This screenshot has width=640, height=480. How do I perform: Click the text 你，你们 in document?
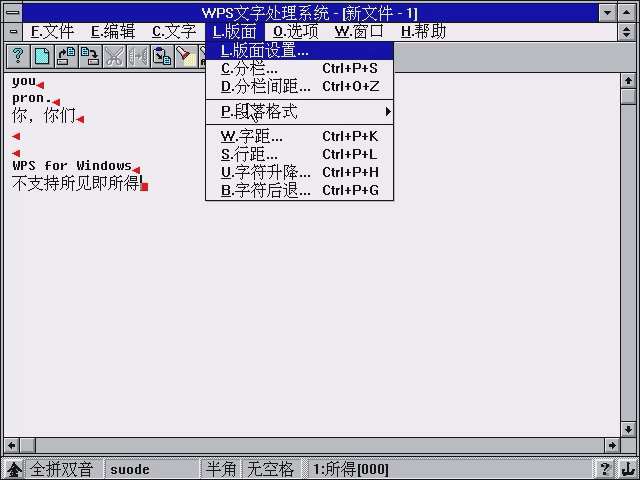43,116
